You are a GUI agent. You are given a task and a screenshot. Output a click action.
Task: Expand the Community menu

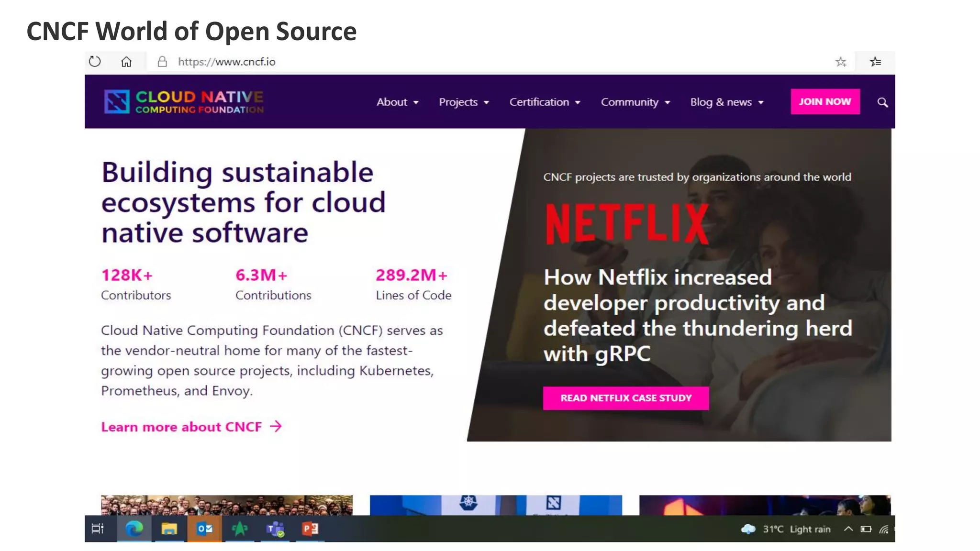(635, 102)
